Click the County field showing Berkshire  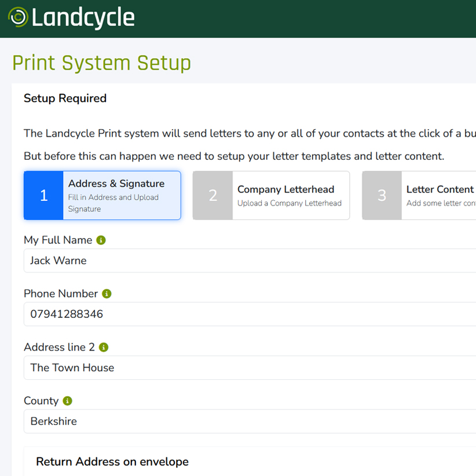[x=250, y=422]
